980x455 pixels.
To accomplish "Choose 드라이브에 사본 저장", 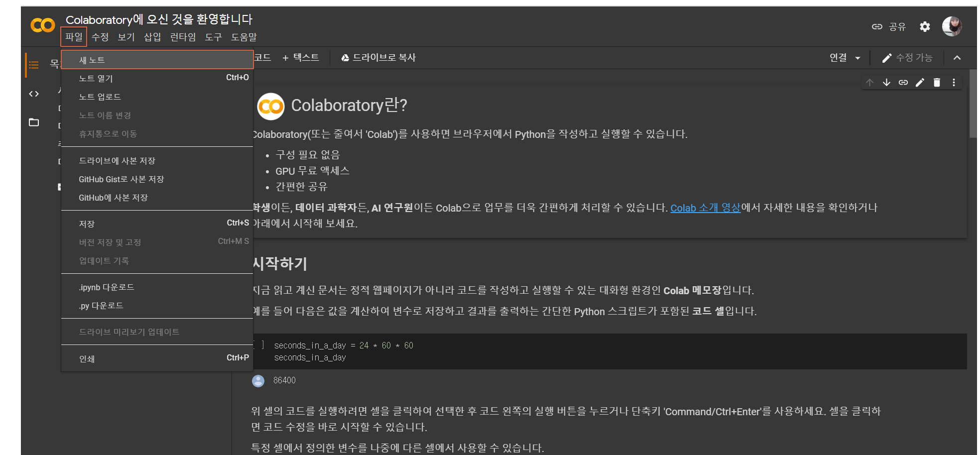I will tap(157, 161).
